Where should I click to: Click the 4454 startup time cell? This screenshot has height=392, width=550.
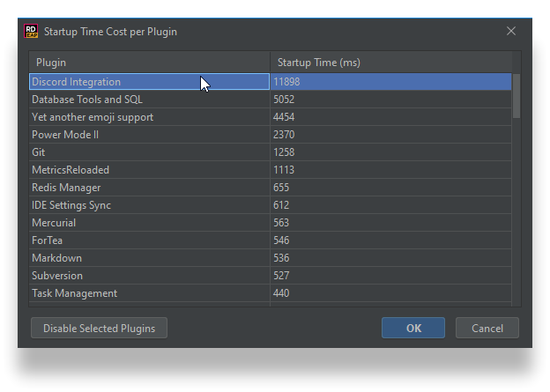[x=390, y=117]
